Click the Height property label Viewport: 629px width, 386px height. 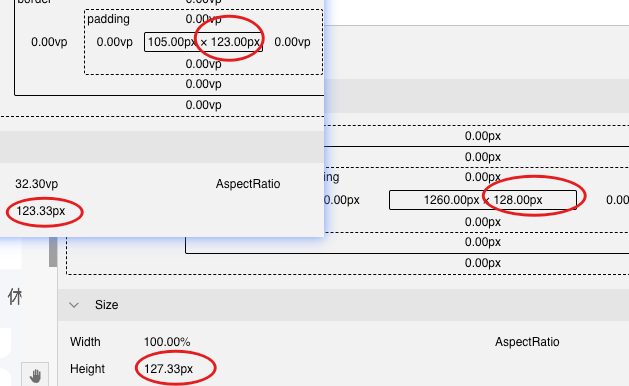[x=87, y=369]
